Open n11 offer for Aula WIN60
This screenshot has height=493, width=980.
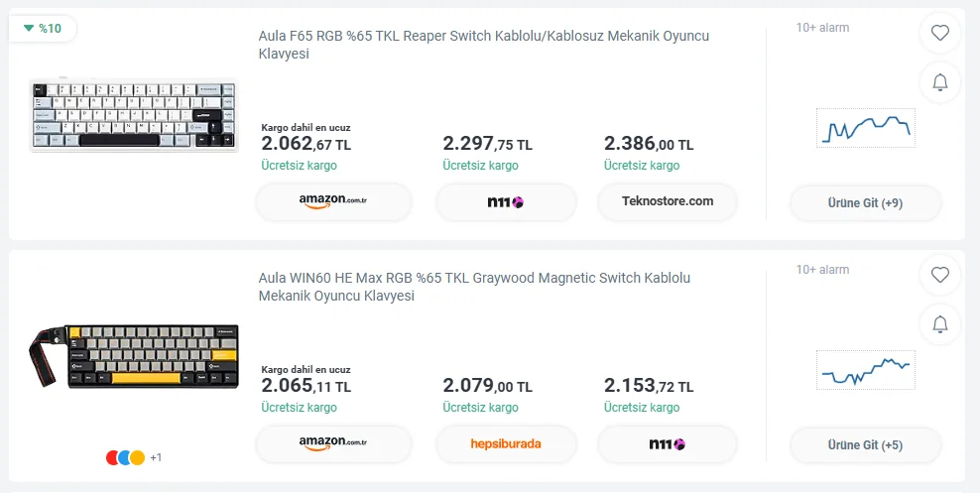(x=668, y=443)
